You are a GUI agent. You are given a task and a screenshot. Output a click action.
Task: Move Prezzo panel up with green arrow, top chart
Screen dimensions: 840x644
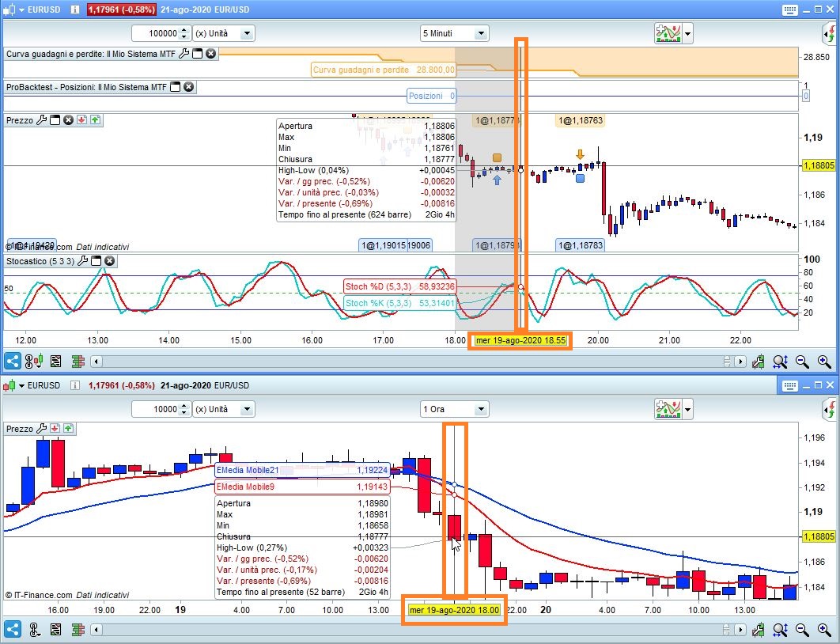(95, 120)
